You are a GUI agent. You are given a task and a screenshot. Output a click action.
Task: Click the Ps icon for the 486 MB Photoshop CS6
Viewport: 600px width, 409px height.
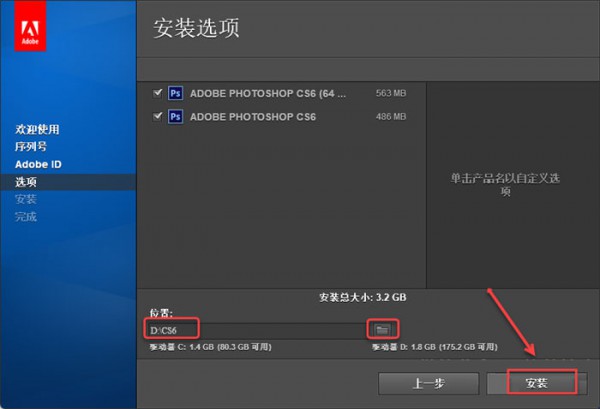click(175, 116)
